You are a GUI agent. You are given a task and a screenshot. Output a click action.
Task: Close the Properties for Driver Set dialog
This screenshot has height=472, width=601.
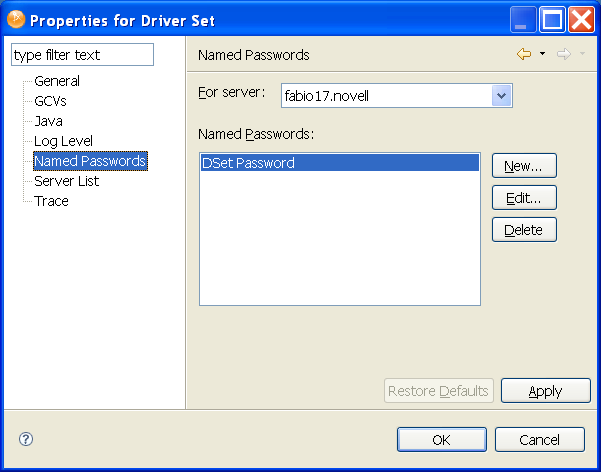[x=582, y=19]
